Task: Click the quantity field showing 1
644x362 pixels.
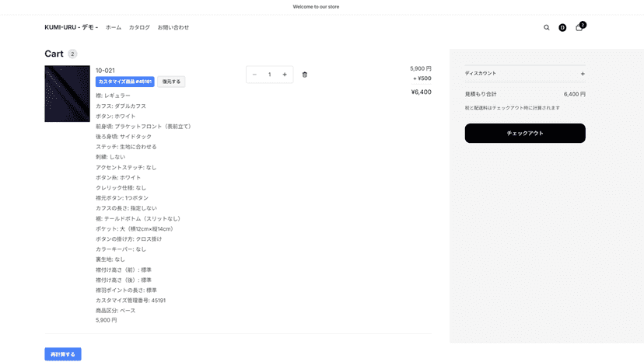Action: click(x=269, y=75)
